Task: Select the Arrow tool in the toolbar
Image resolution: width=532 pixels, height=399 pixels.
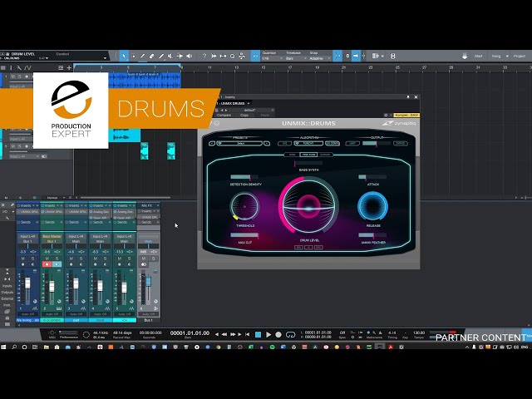Action: point(124,56)
